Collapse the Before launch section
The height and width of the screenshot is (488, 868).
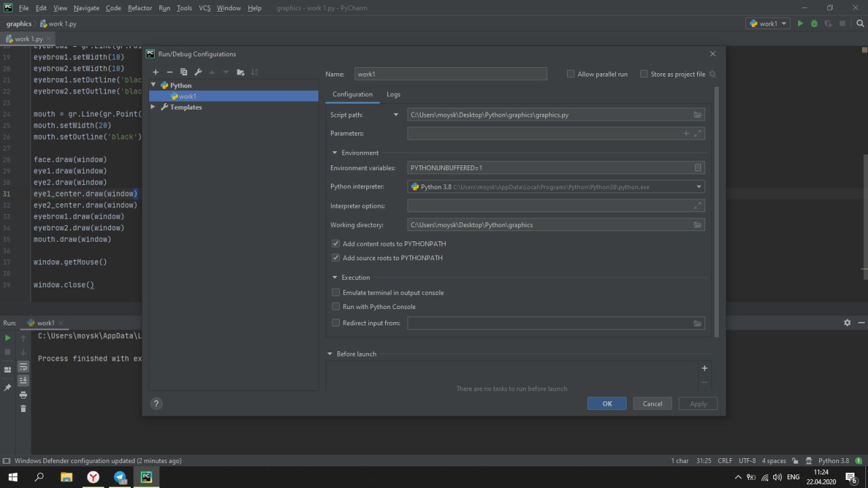coord(330,354)
